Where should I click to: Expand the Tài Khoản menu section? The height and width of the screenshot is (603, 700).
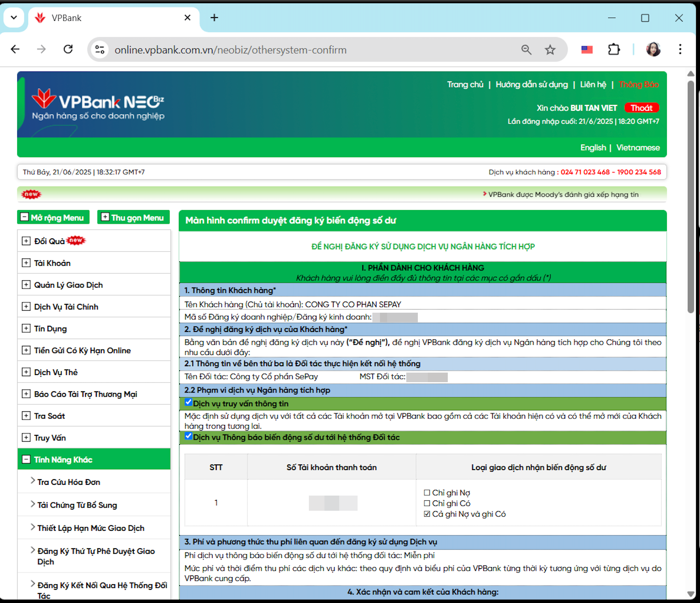(26, 263)
